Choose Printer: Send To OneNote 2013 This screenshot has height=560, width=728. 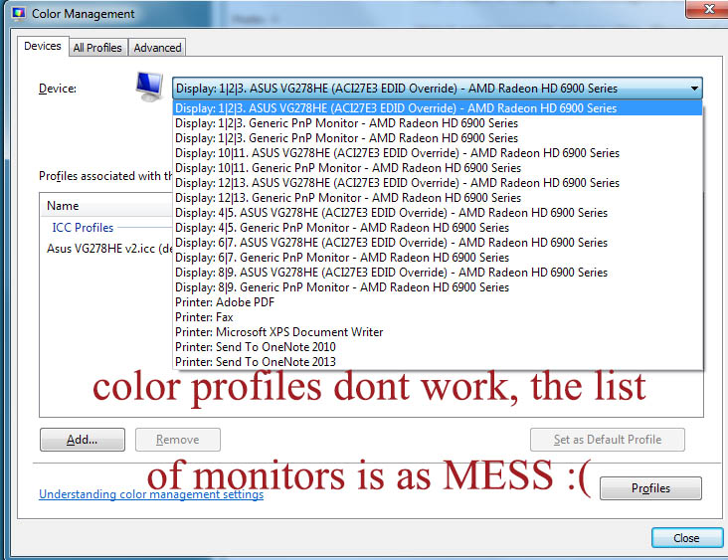437,362
